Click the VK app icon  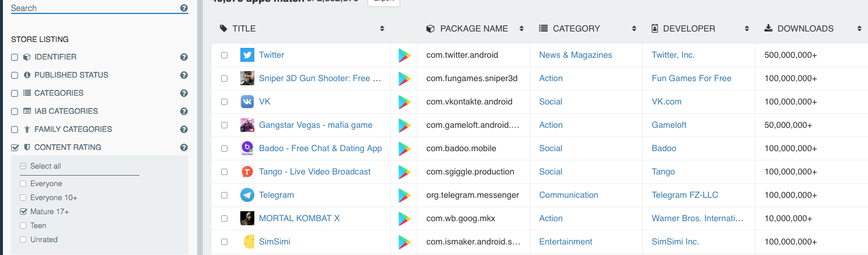click(x=247, y=102)
